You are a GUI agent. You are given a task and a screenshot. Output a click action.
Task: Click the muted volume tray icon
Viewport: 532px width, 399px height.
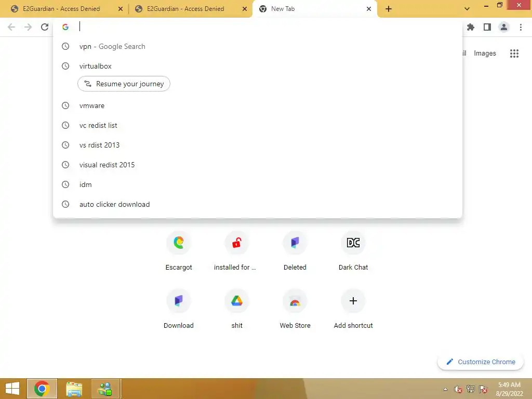coord(458,389)
